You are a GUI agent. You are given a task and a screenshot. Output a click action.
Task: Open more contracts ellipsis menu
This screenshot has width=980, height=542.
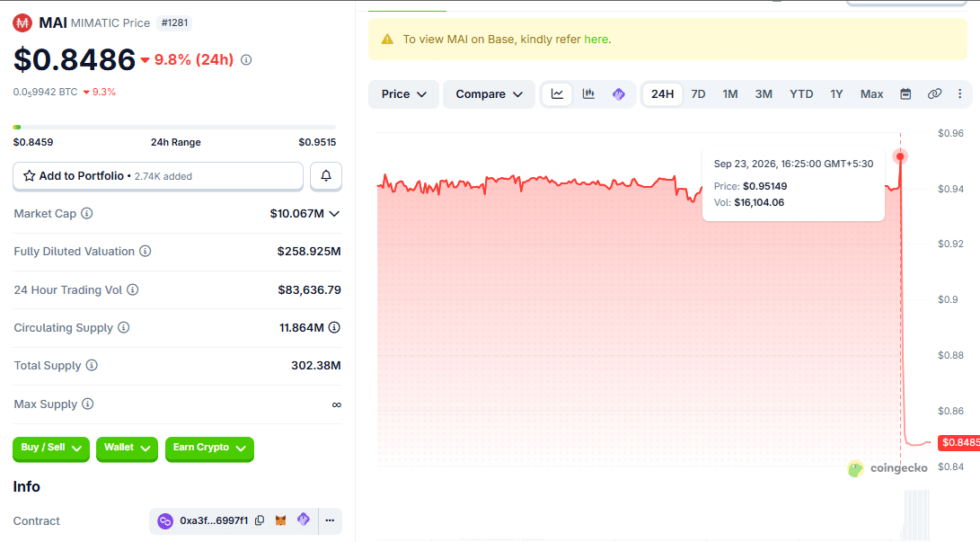[x=330, y=520]
